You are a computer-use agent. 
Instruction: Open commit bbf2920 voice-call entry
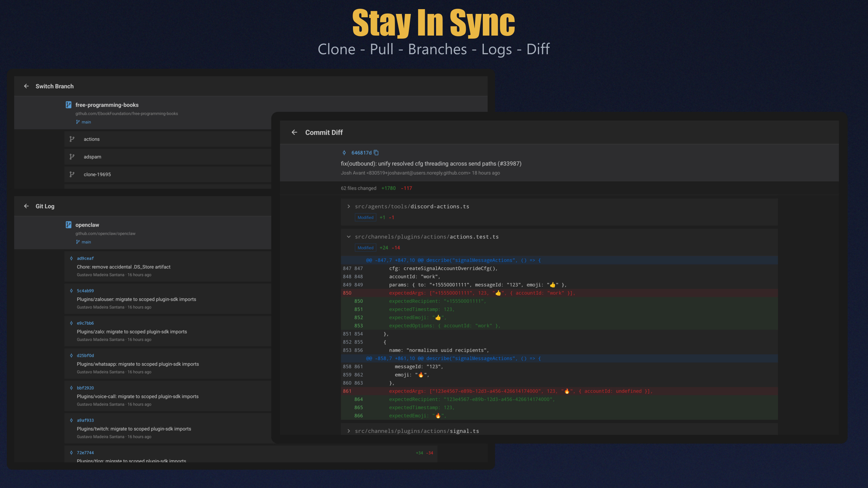pyautogui.click(x=138, y=396)
